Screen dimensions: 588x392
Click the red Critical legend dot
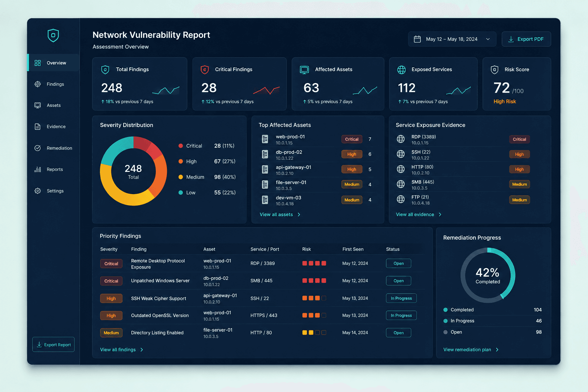[181, 146]
